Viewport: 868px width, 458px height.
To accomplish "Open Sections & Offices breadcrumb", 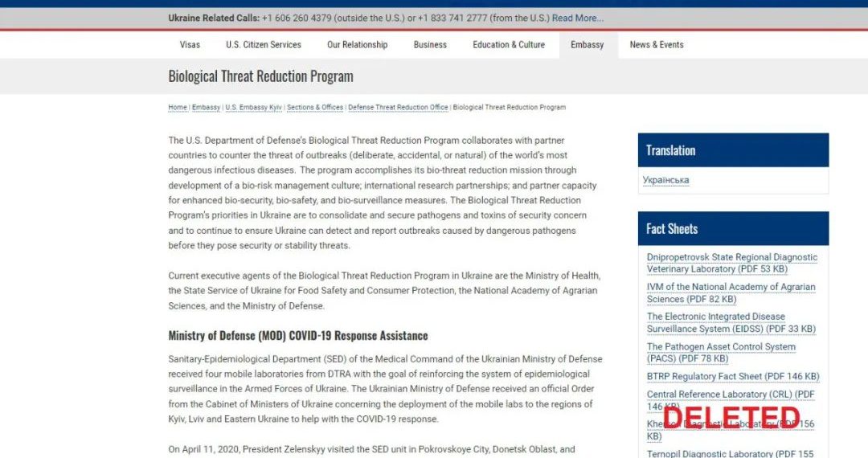I will [x=315, y=108].
